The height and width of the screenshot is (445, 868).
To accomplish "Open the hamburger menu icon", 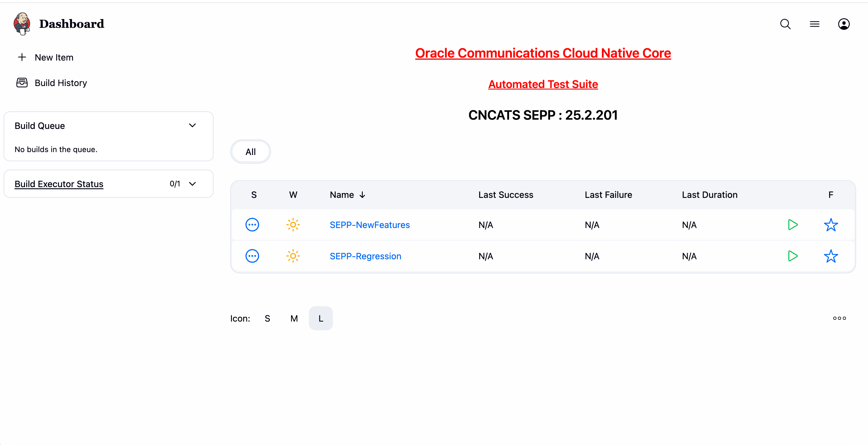I will coord(814,24).
